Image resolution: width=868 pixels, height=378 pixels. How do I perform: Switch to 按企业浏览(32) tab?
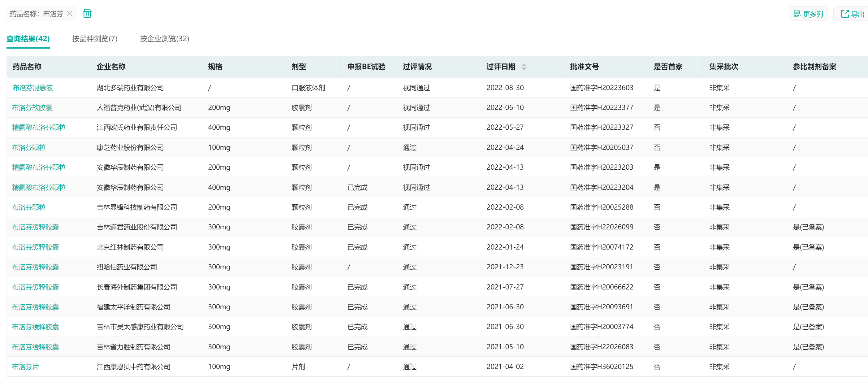(164, 39)
